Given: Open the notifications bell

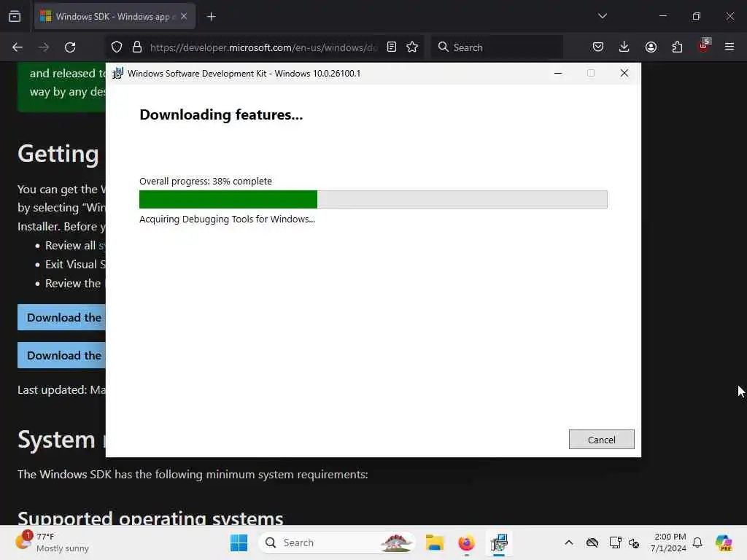Looking at the screenshot, I should 697,542.
